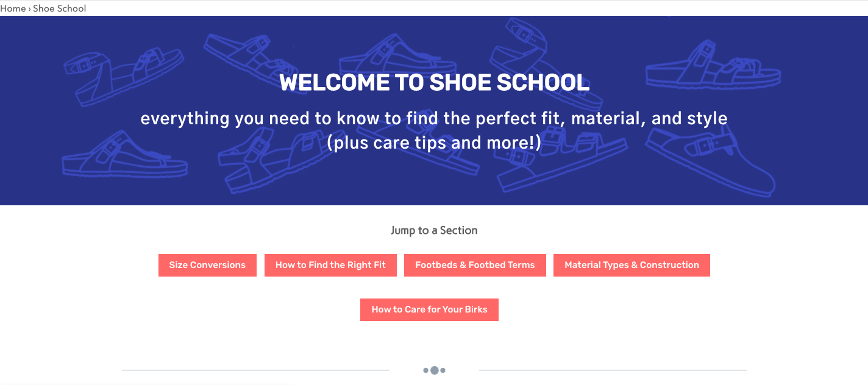Click the breadcrumb arrow separator after Home
The width and height of the screenshot is (868, 385).
click(29, 9)
